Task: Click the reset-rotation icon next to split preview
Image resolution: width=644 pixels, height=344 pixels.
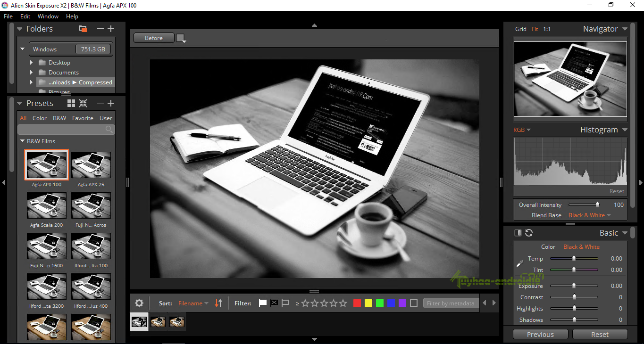Action: [x=529, y=232]
